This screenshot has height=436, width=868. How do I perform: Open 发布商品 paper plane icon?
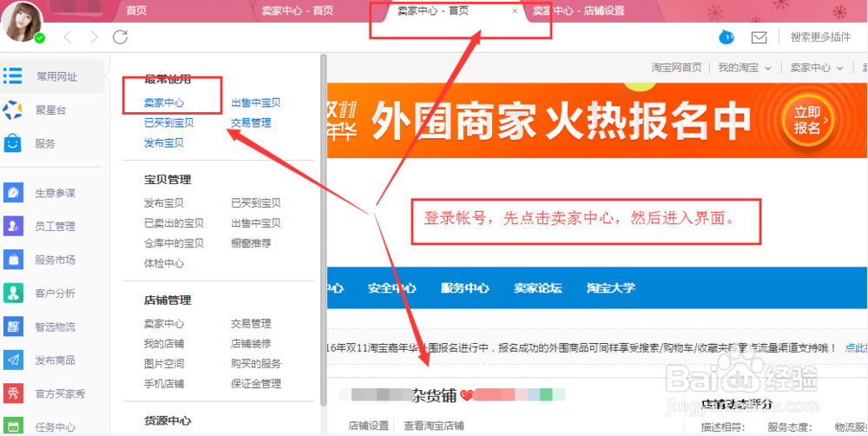[13, 360]
